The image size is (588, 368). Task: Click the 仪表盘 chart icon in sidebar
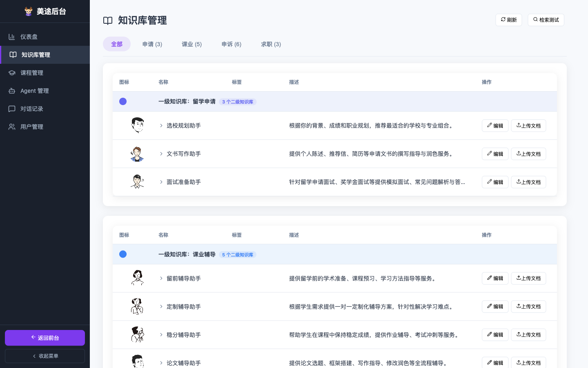pos(12,37)
